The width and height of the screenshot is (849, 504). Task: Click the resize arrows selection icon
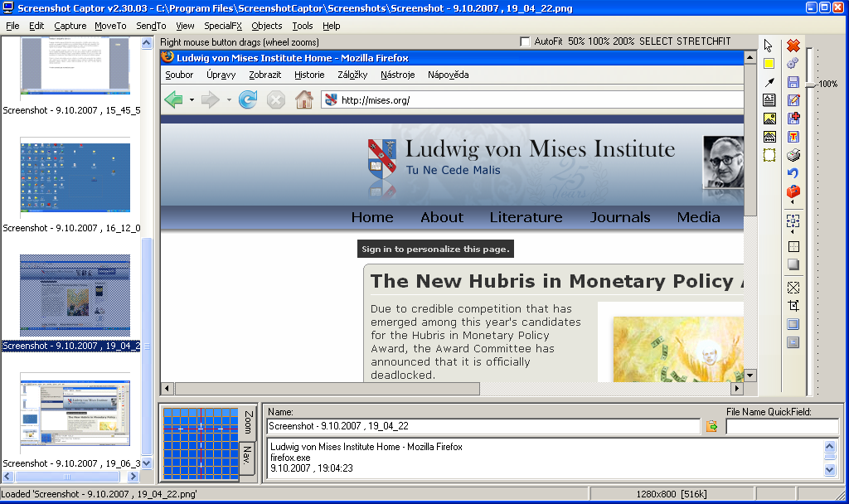793,220
